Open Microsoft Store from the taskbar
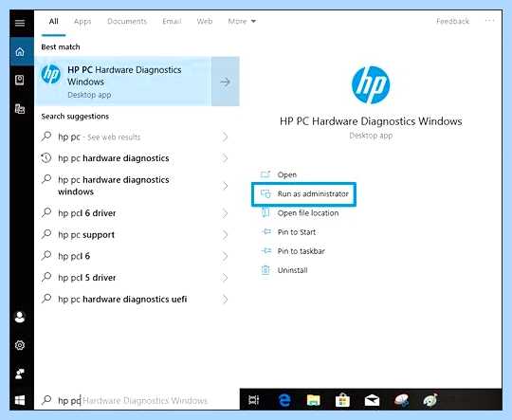 point(342,400)
